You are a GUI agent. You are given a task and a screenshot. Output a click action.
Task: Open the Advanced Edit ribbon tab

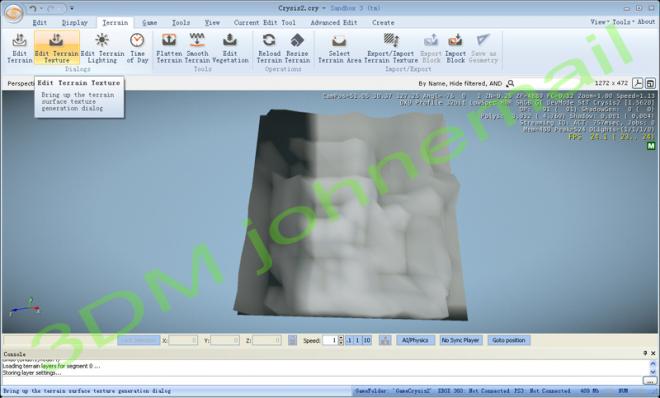tap(334, 23)
